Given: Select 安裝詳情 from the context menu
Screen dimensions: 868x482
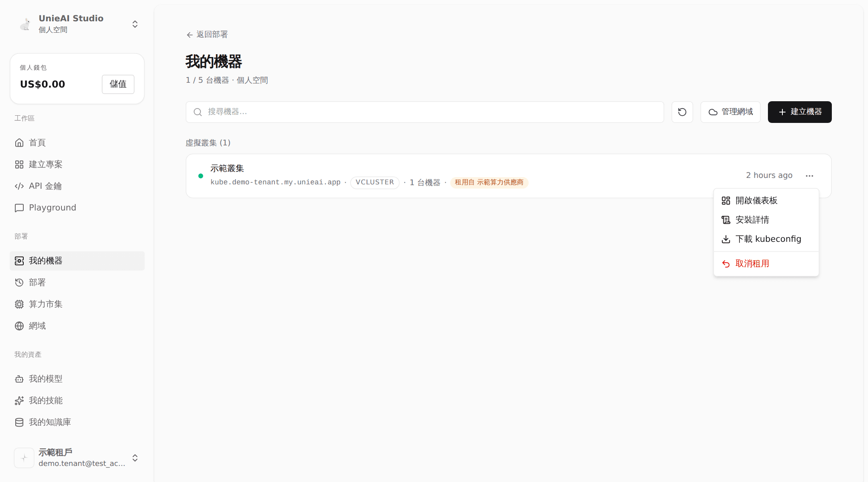Looking at the screenshot, I should 766,220.
